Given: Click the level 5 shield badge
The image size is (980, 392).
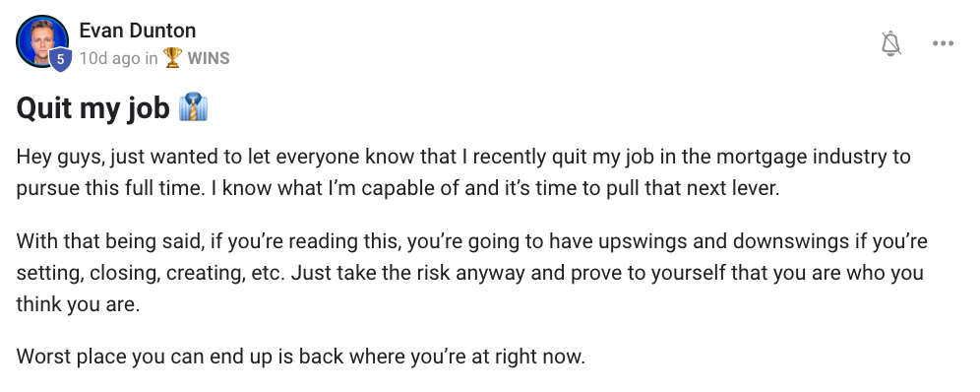Looking at the screenshot, I should pos(60,59).
